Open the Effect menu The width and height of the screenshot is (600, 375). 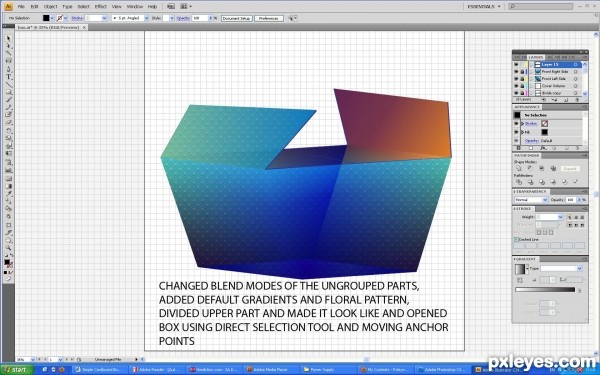(x=101, y=7)
